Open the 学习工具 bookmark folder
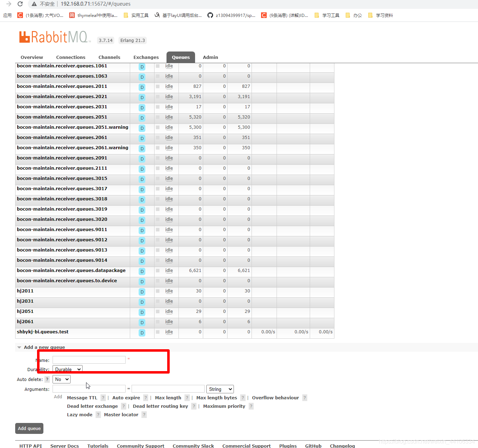Screen dimensions: 478x448 [x=327, y=15]
